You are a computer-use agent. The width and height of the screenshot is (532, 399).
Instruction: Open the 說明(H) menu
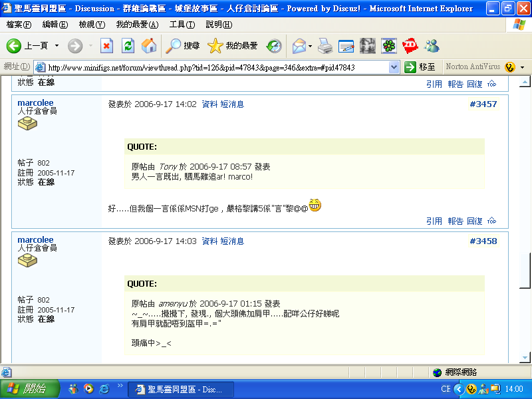[219, 25]
